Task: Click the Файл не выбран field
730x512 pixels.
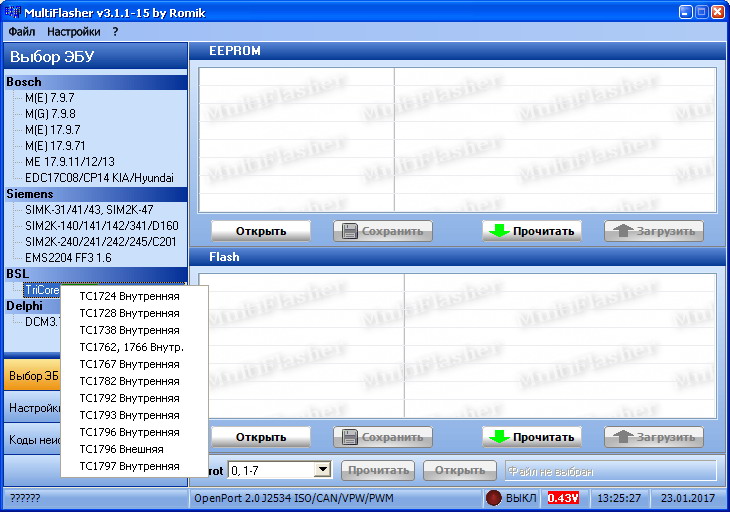Action: 610,470
